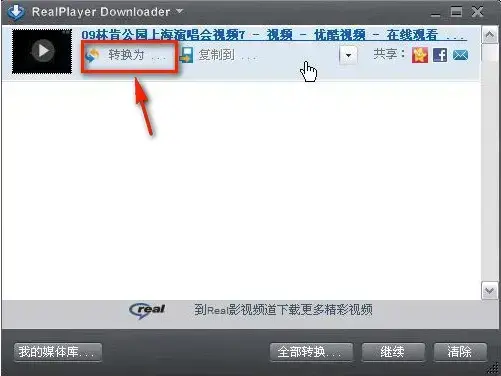Click the 转换为 ... text label

click(137, 55)
